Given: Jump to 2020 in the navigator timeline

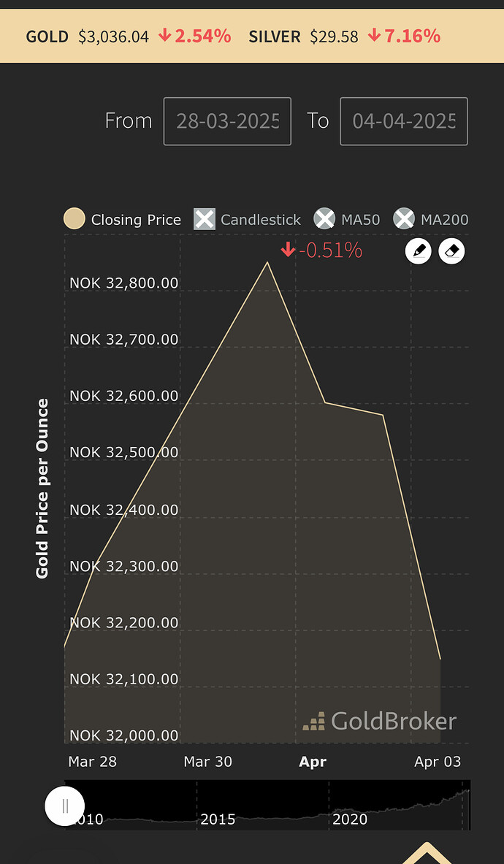Looking at the screenshot, I should pyautogui.click(x=350, y=819).
